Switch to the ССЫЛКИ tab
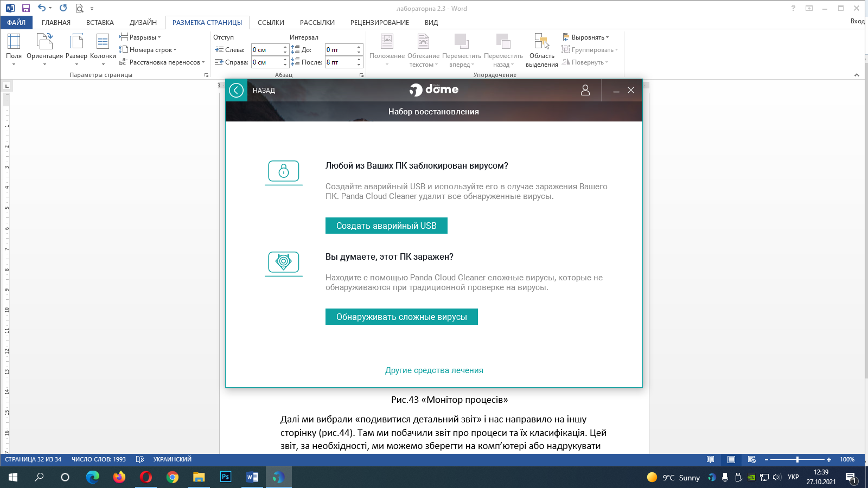 pos(271,22)
